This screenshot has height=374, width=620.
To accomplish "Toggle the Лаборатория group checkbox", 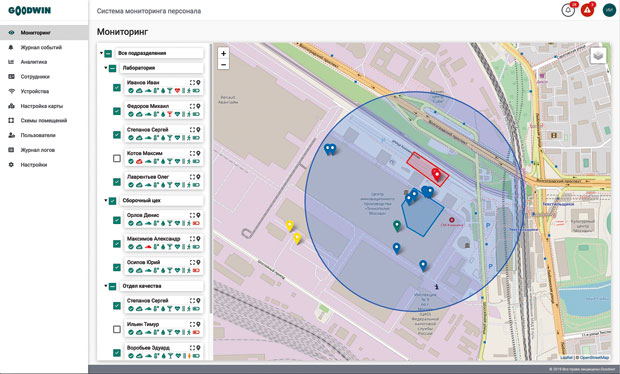I will [x=112, y=68].
